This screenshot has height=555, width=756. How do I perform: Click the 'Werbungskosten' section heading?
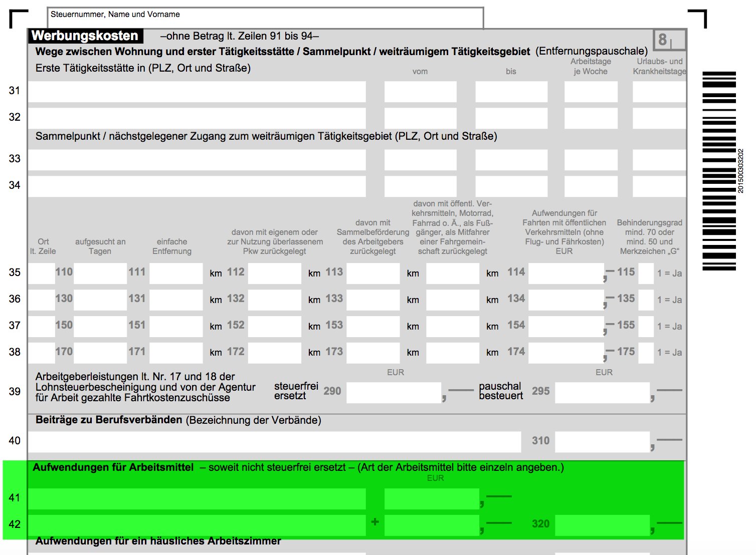(x=85, y=36)
